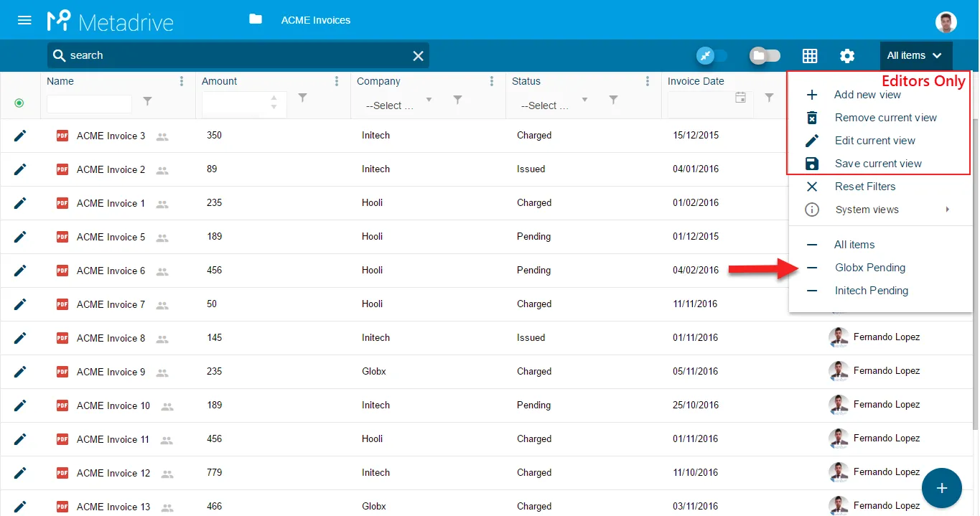This screenshot has width=980, height=516.
Task: Edit ACME Invoice 3 with the pencil
Action: click(x=20, y=136)
